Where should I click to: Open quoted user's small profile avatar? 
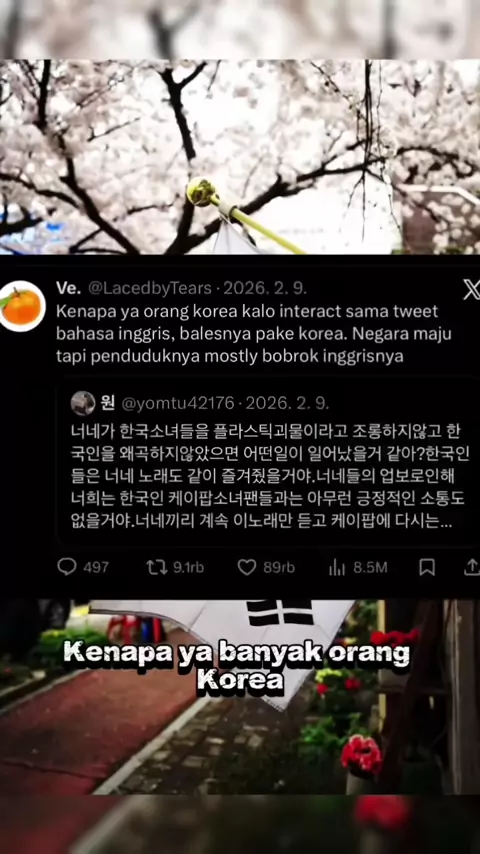coord(83,403)
